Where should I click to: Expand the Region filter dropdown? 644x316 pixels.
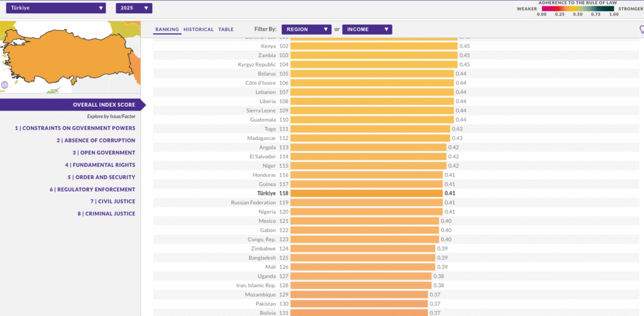pyautogui.click(x=306, y=30)
